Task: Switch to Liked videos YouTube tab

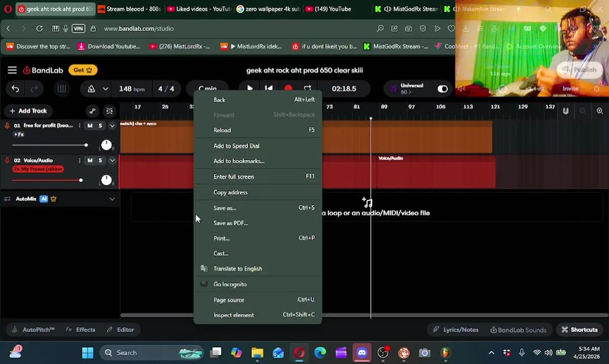Action: (198, 9)
